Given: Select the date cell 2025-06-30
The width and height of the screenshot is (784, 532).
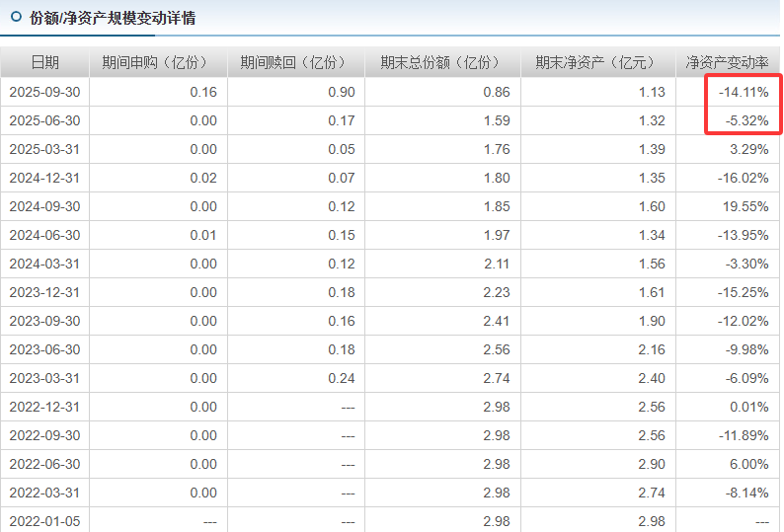Looking at the screenshot, I should [x=44, y=120].
